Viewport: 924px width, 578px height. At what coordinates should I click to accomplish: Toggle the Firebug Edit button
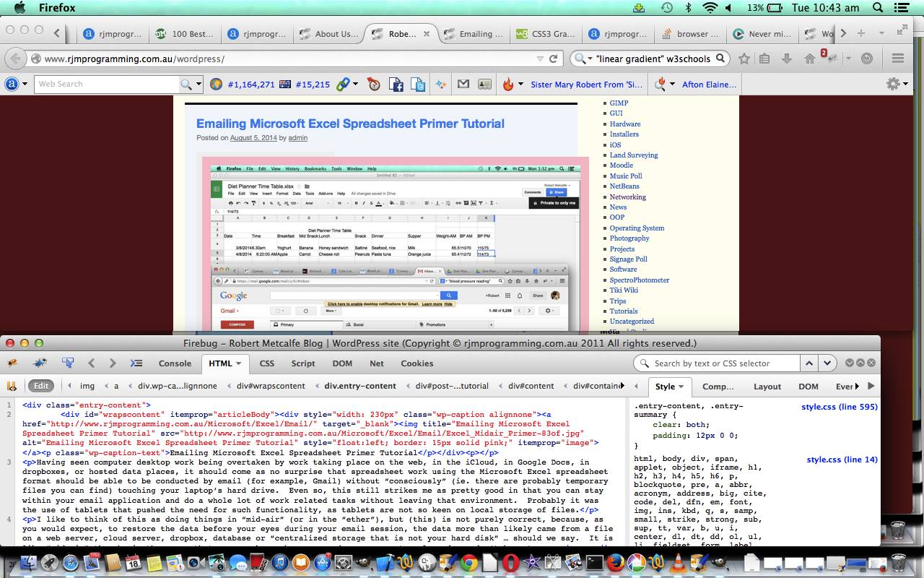[42, 386]
